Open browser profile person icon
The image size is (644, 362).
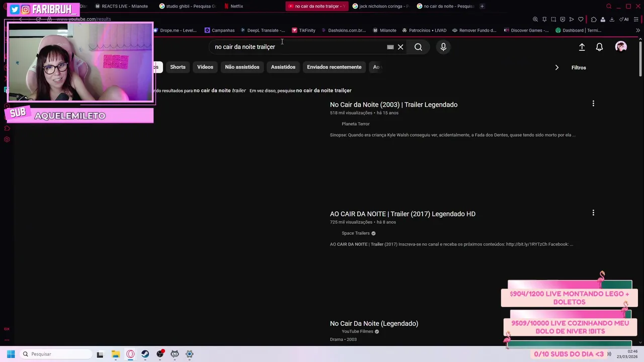[x=603, y=19]
